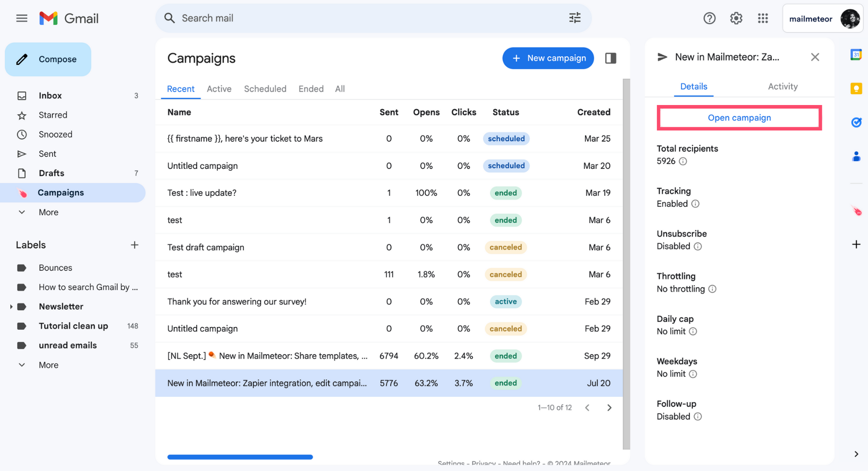The width and height of the screenshot is (868, 471).
Task: Select 'Test : live update?' campaign row
Action: pos(389,193)
